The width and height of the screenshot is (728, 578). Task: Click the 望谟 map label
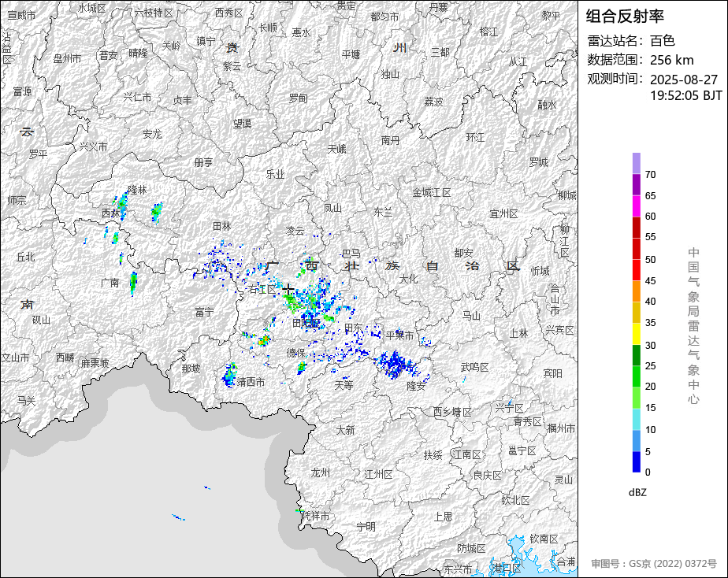click(x=243, y=124)
